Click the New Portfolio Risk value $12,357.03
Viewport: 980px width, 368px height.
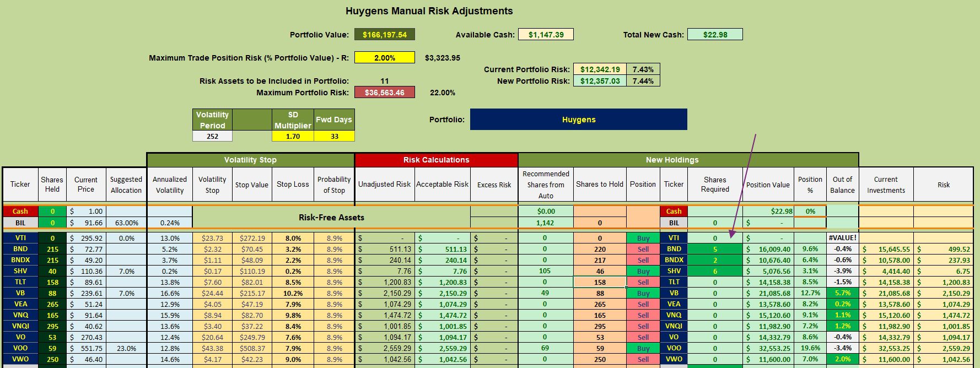pyautogui.click(x=600, y=81)
